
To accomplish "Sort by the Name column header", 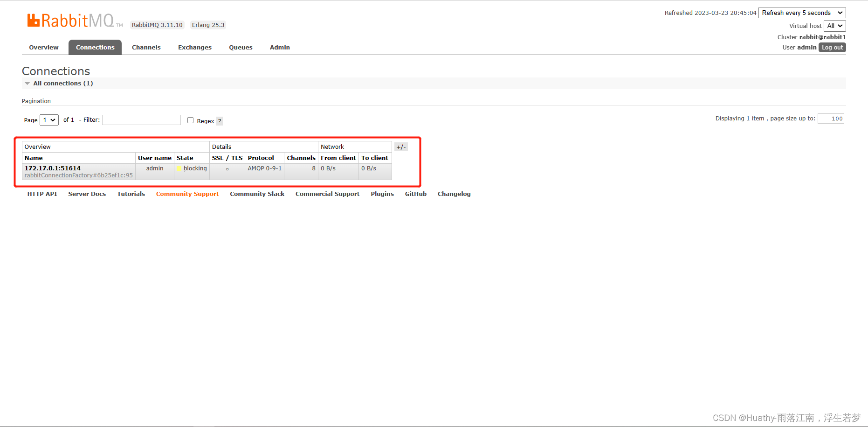I will click(x=34, y=158).
